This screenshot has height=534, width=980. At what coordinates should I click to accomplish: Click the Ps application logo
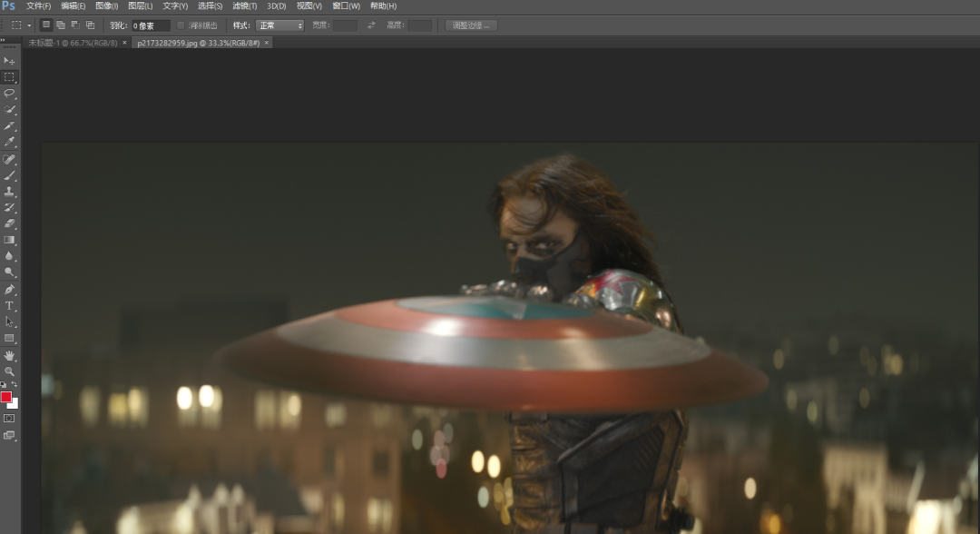(x=9, y=5)
